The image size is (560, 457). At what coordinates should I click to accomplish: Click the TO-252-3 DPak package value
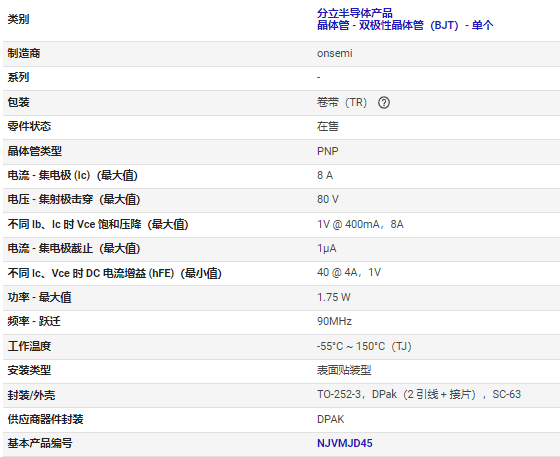click(419, 395)
